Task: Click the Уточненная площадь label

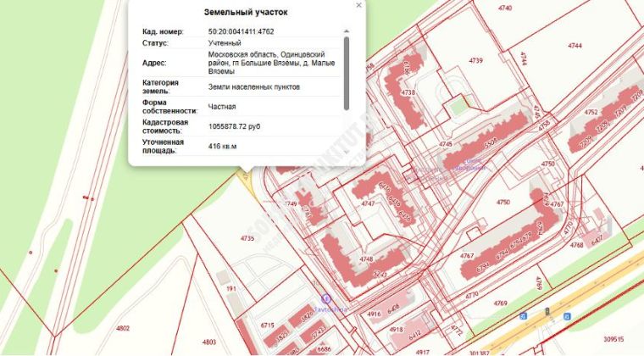Action: 163,146
